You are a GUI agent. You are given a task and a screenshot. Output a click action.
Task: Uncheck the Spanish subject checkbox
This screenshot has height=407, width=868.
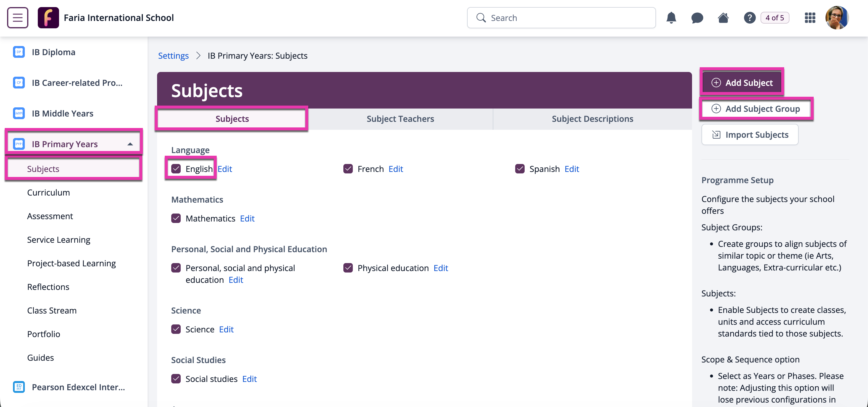point(520,169)
